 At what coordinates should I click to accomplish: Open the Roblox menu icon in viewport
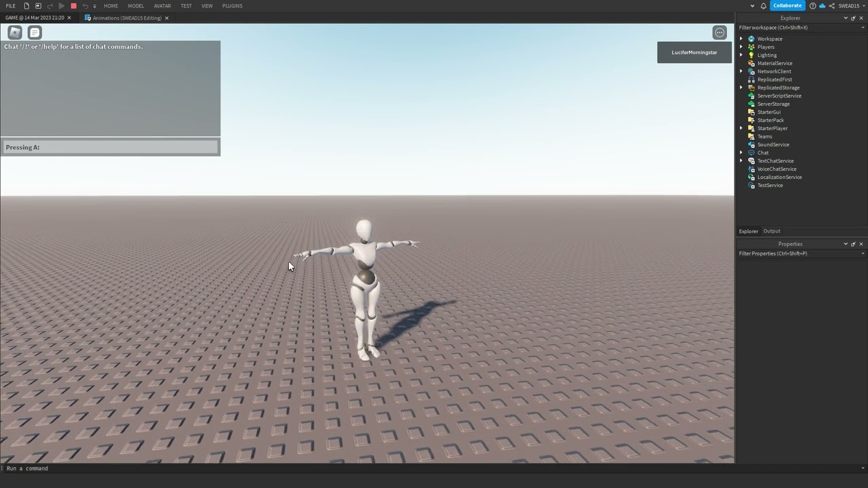tap(15, 33)
